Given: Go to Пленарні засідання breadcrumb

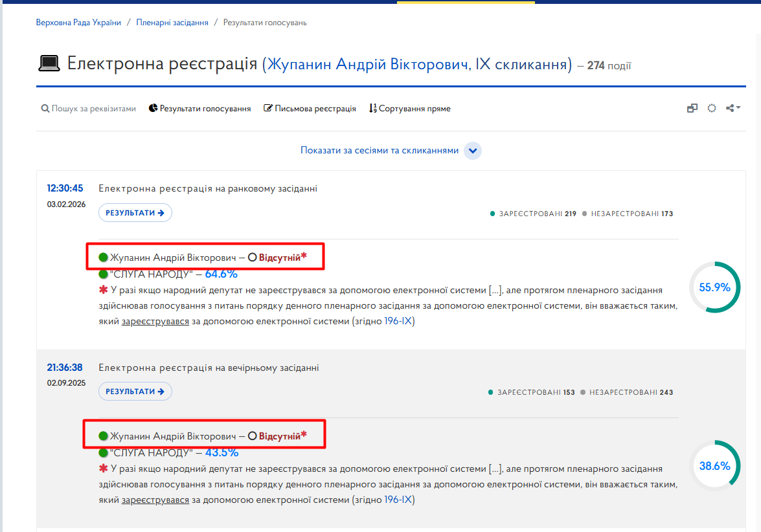Looking at the screenshot, I should tap(172, 22).
